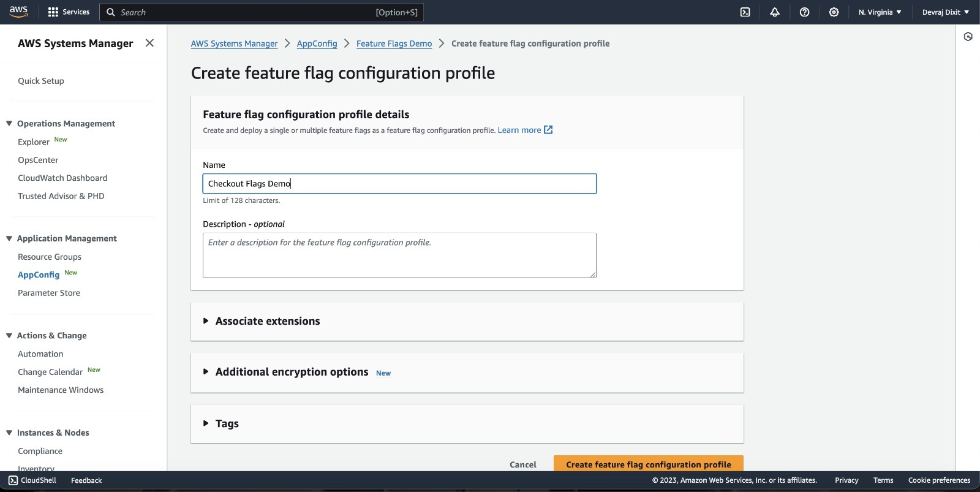980x492 pixels.
Task: Click the Feedback link in footer
Action: coord(86,480)
